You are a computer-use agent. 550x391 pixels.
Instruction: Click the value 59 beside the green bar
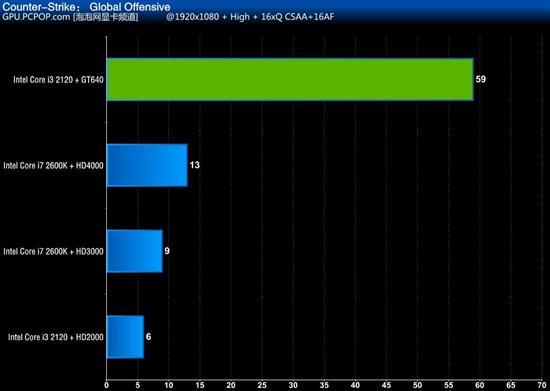pyautogui.click(x=481, y=79)
